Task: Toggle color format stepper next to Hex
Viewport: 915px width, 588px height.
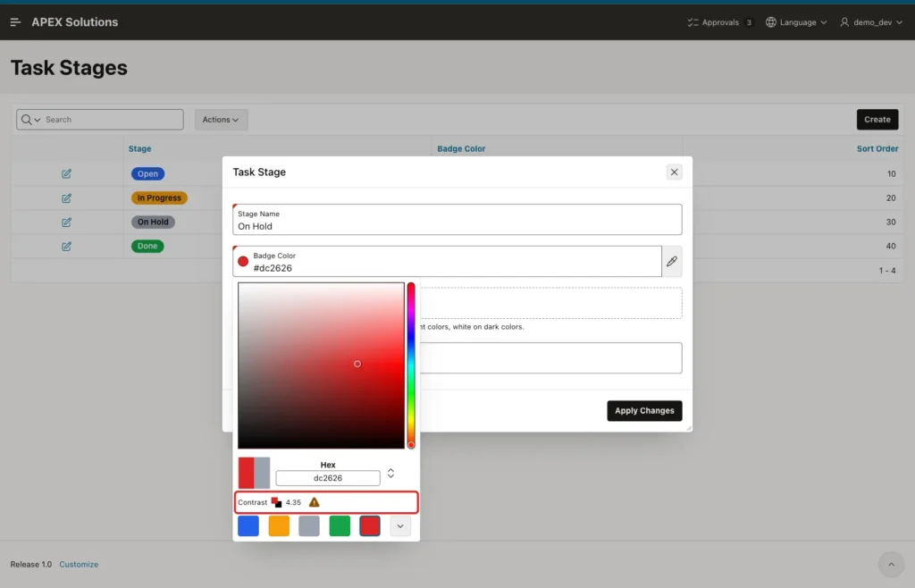Action: [391, 473]
